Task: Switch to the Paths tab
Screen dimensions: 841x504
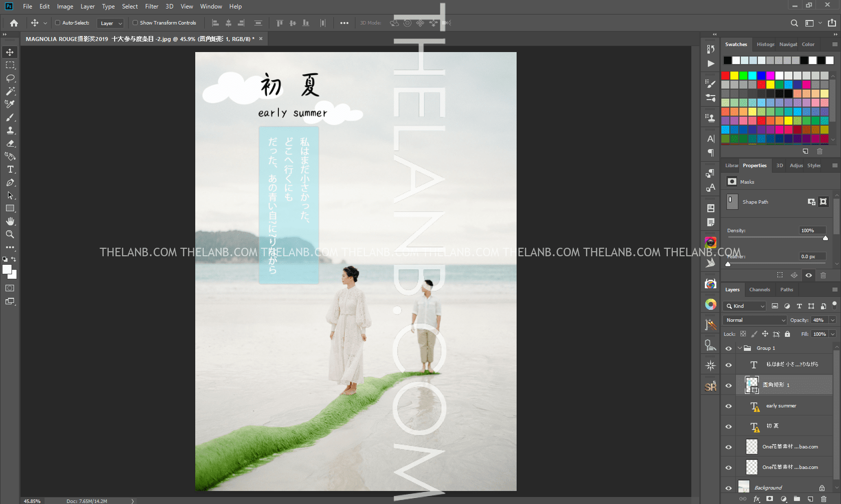Action: (786, 290)
